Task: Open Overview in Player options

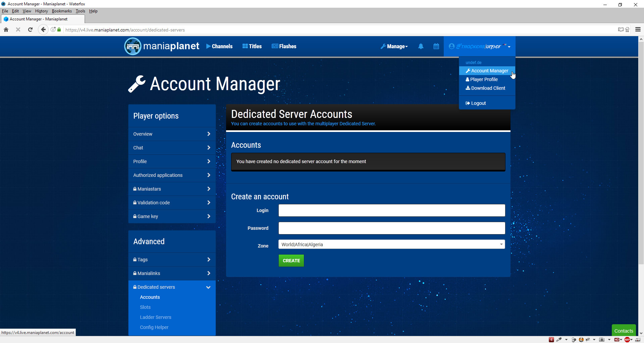Action: point(172,134)
